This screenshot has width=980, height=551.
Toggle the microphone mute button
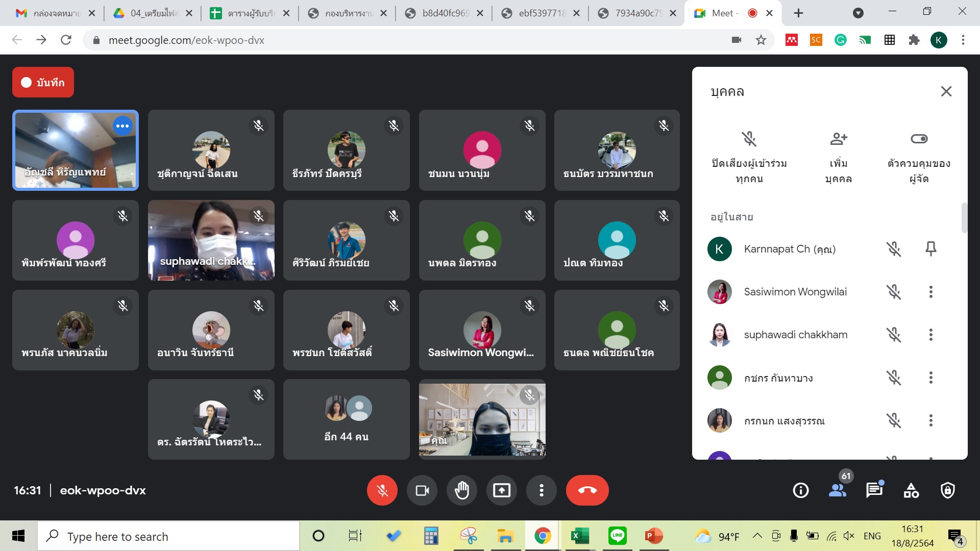pos(382,490)
